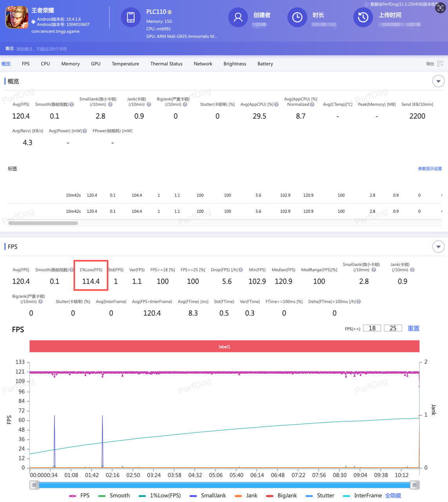Click the left handle of timeline range slider
The height and width of the screenshot is (502, 448).
[34, 485]
